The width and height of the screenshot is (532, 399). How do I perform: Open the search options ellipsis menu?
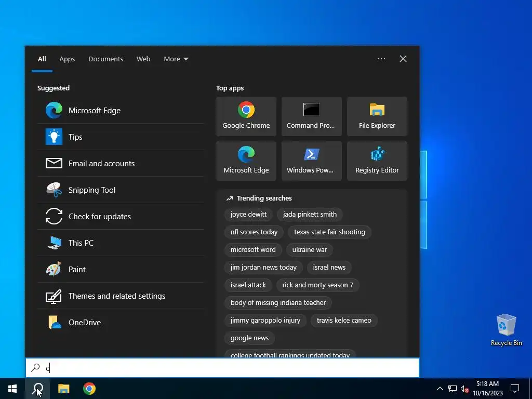pos(381,59)
